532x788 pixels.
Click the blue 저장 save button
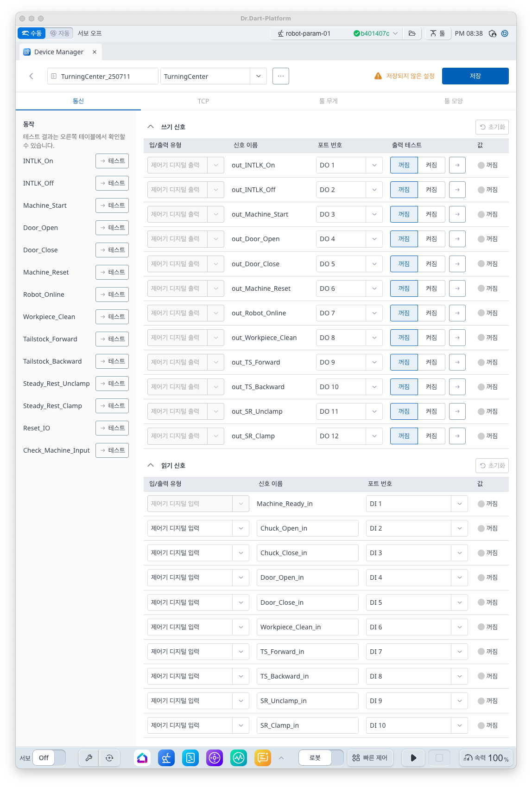(x=475, y=76)
